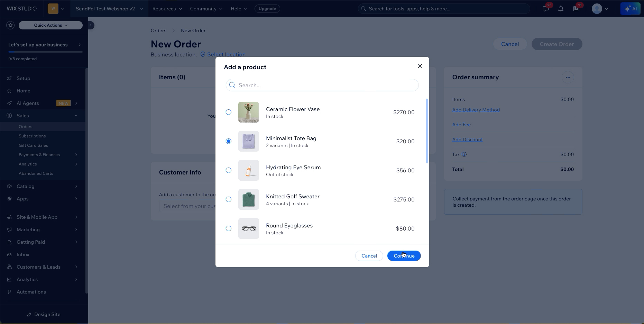
Task: Open the Quick Actions dropdown
Action: click(50, 25)
